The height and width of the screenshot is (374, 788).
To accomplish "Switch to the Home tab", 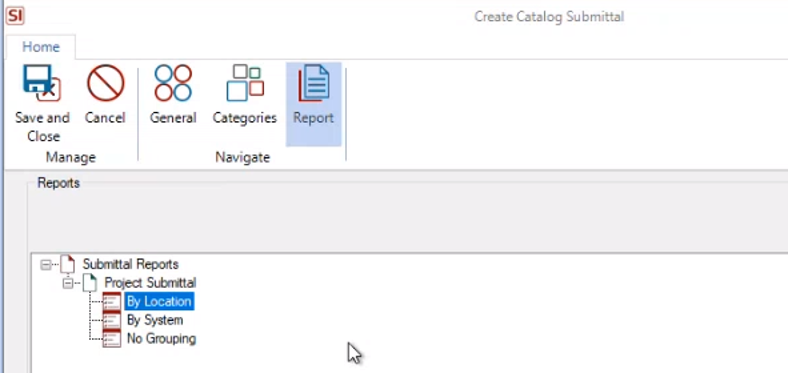I will point(41,47).
